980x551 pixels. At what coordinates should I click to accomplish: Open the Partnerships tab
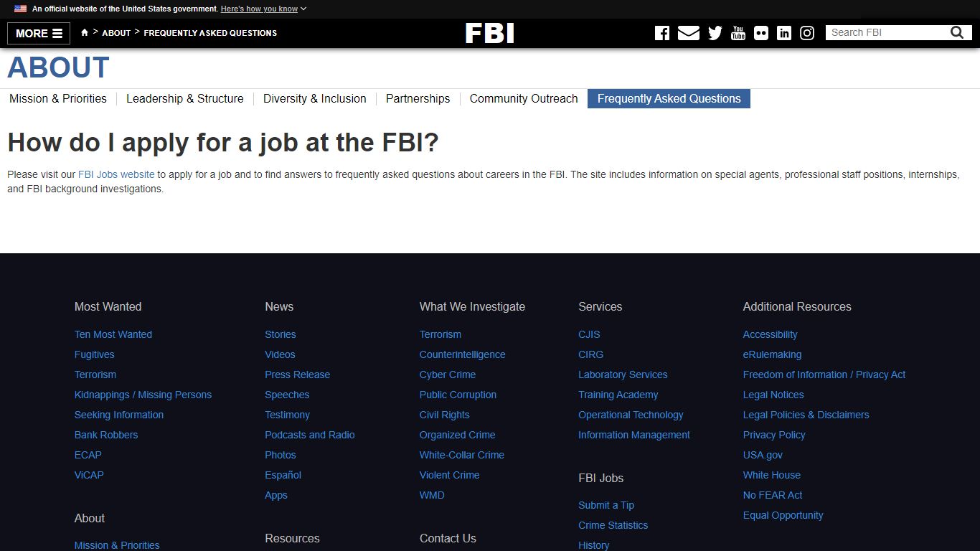418,98
